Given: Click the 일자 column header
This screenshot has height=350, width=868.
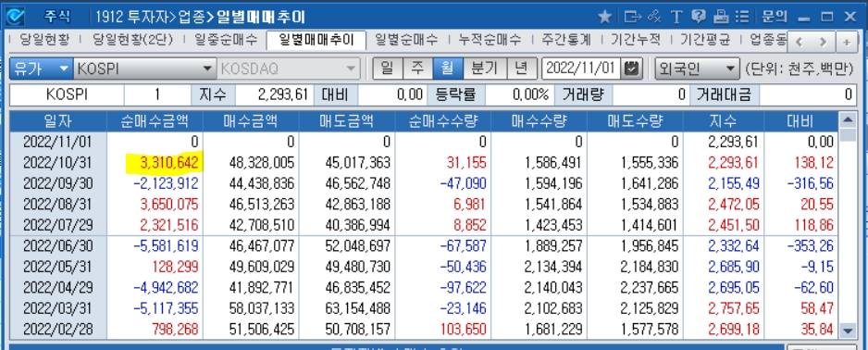Looking at the screenshot, I should [x=58, y=121].
